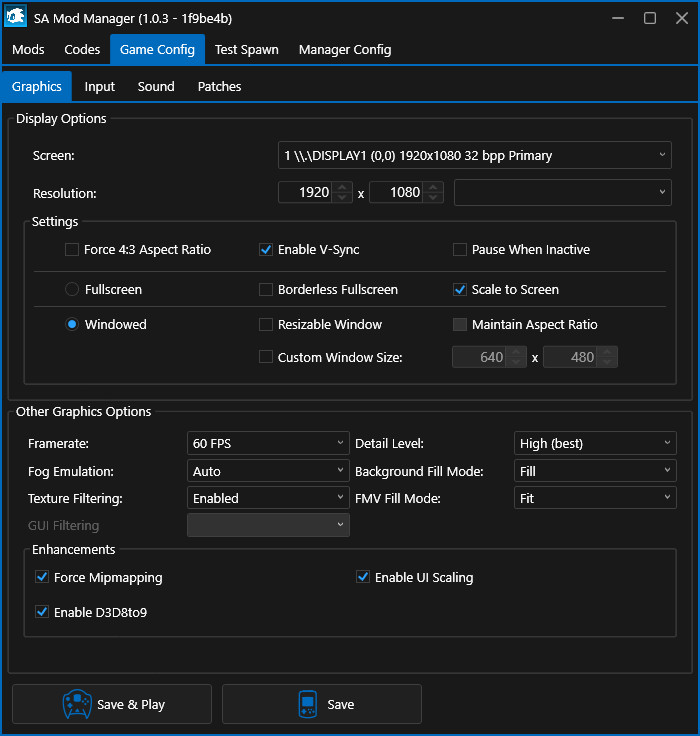This screenshot has width=700, height=736.
Task: Go to the Manager Config tab
Action: [x=345, y=50]
